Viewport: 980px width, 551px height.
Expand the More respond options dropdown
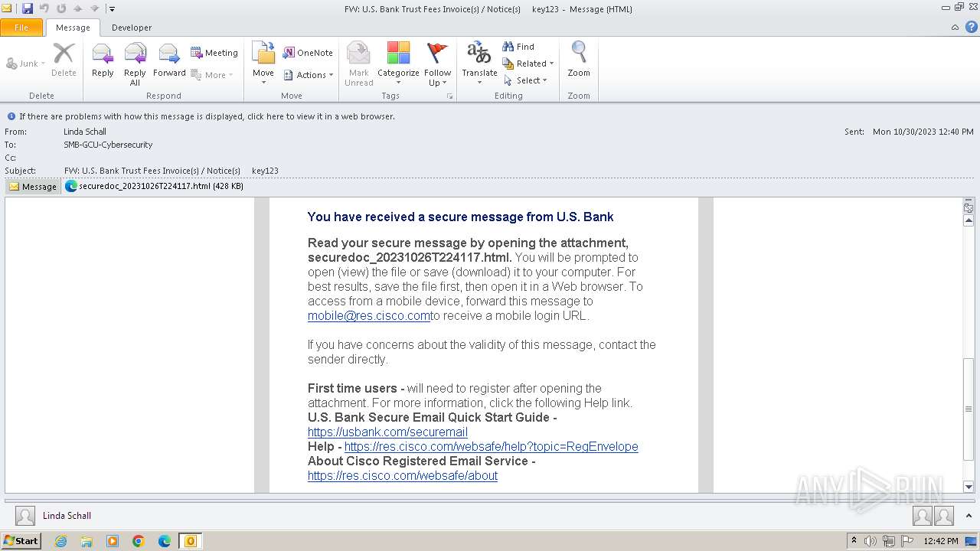pos(212,75)
